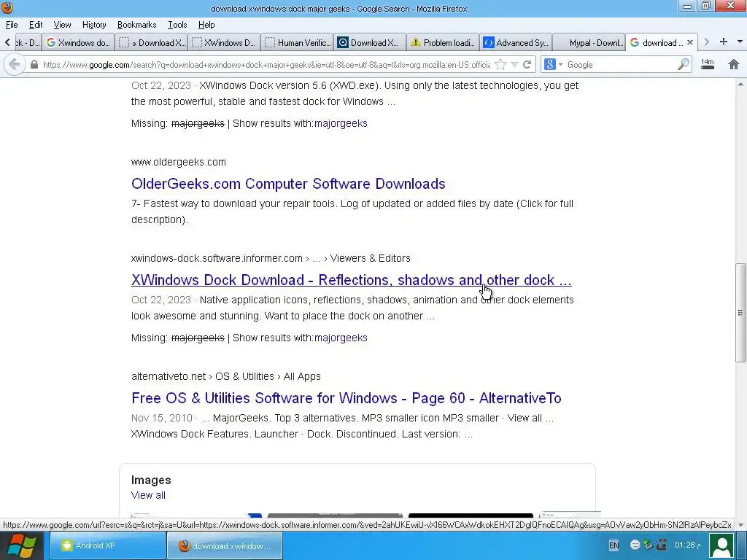Viewport: 747px width, 560px height.
Task: Open the home page button
Action: point(734,64)
